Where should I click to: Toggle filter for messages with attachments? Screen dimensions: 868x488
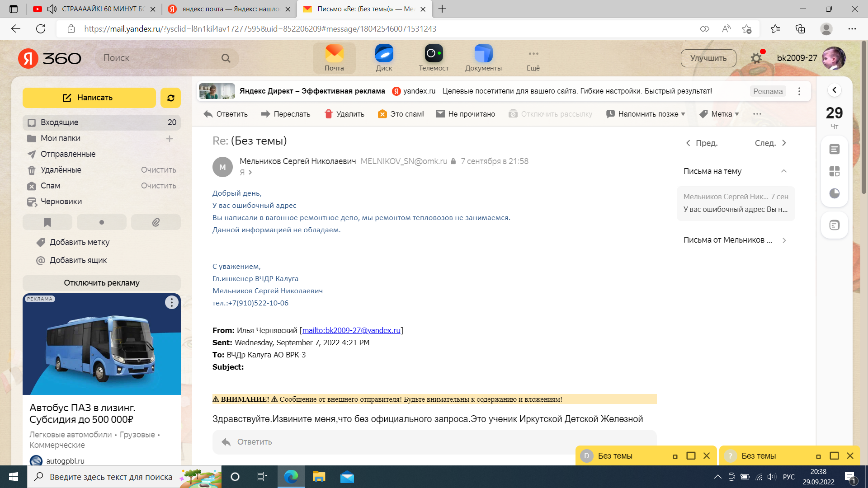coord(156,222)
